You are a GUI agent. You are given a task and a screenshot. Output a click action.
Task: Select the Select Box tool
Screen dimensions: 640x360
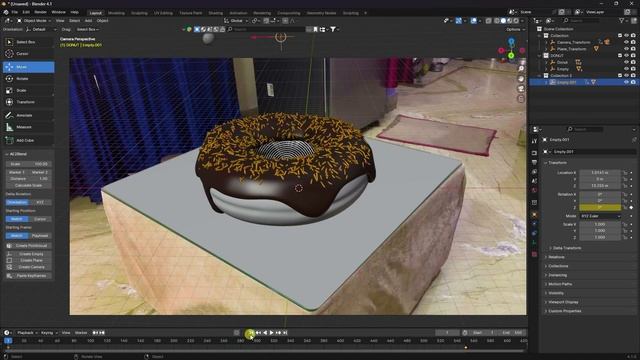pyautogui.click(x=28, y=42)
